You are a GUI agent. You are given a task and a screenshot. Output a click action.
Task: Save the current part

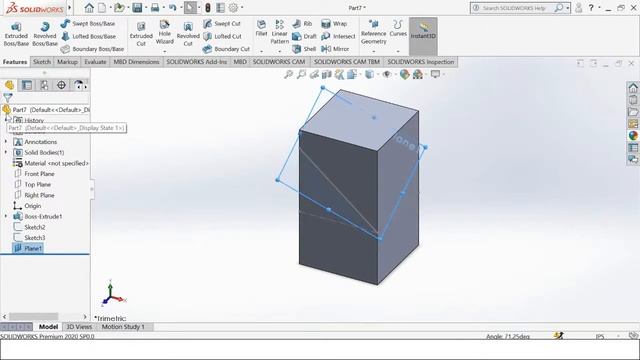point(137,8)
